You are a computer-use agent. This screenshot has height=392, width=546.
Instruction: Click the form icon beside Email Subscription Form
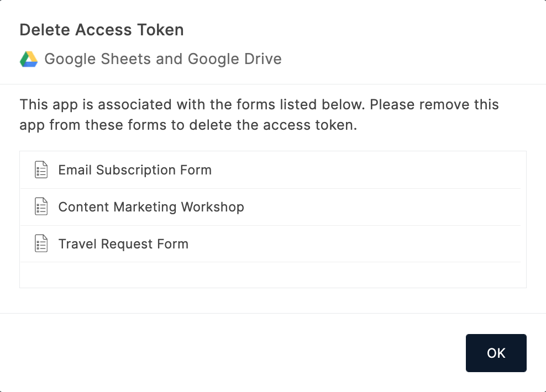pyautogui.click(x=41, y=170)
